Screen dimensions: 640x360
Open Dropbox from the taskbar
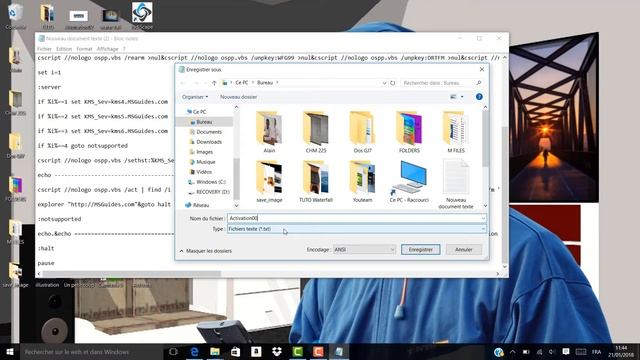pyautogui.click(x=277, y=352)
